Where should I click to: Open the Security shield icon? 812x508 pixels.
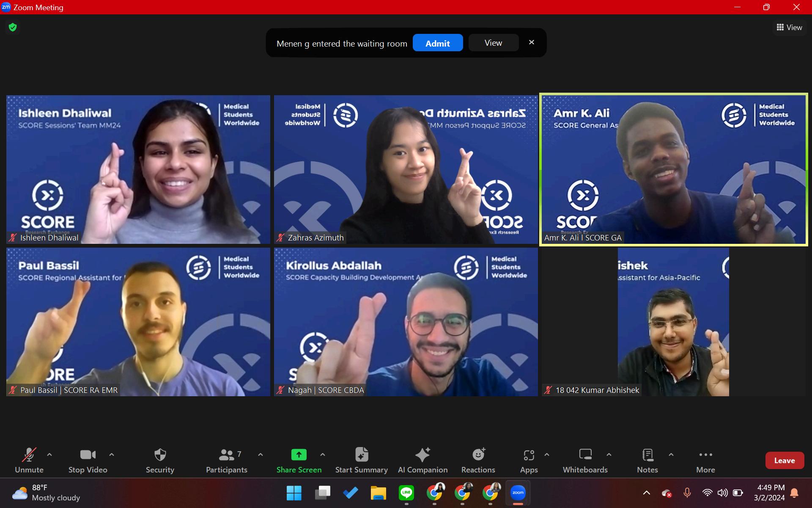160,455
